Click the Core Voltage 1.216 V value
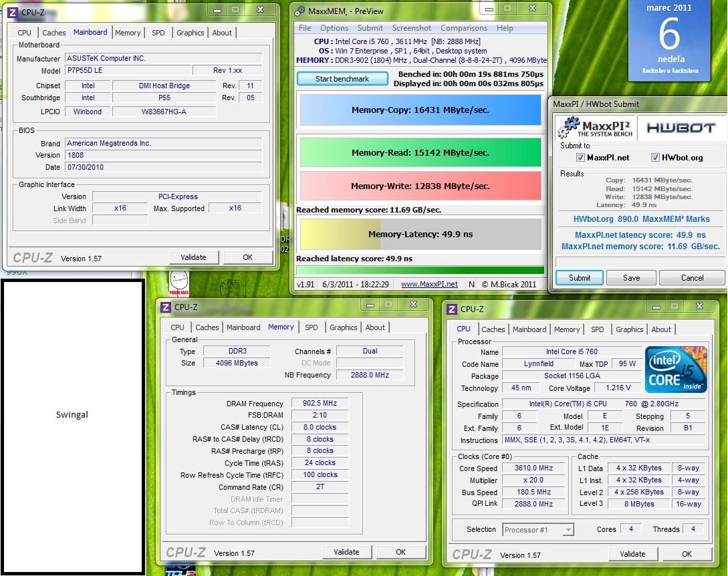Screen dimensions: 728x576 coord(618,388)
